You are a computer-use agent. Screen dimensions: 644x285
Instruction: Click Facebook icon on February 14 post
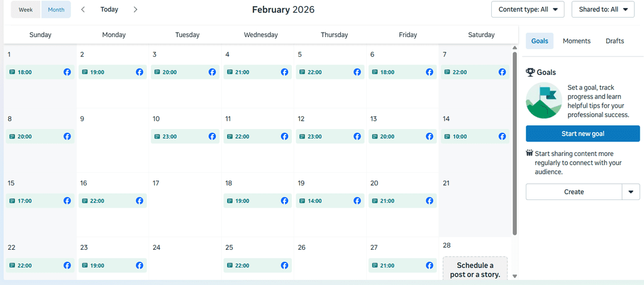click(x=502, y=137)
